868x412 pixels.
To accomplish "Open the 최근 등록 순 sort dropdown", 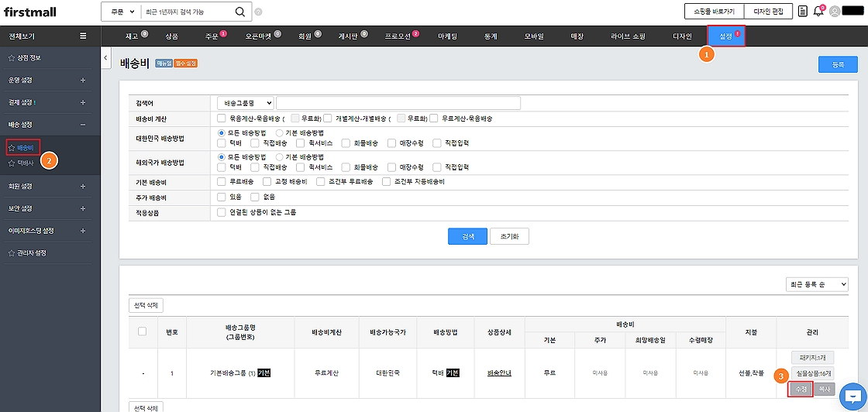I will click(x=817, y=283).
